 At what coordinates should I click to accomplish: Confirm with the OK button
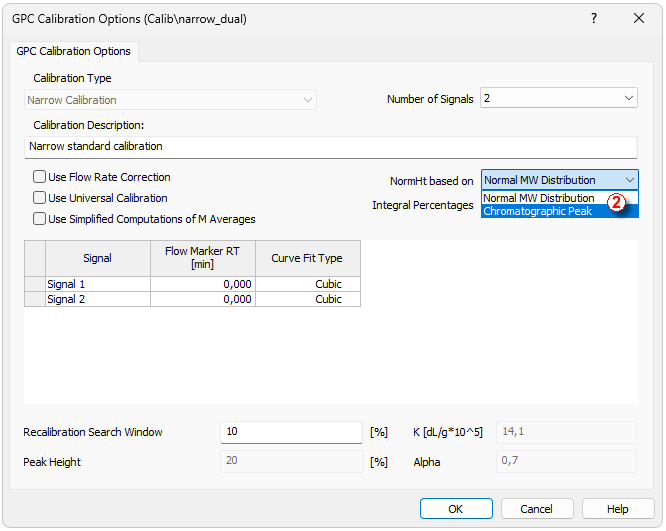click(456, 509)
